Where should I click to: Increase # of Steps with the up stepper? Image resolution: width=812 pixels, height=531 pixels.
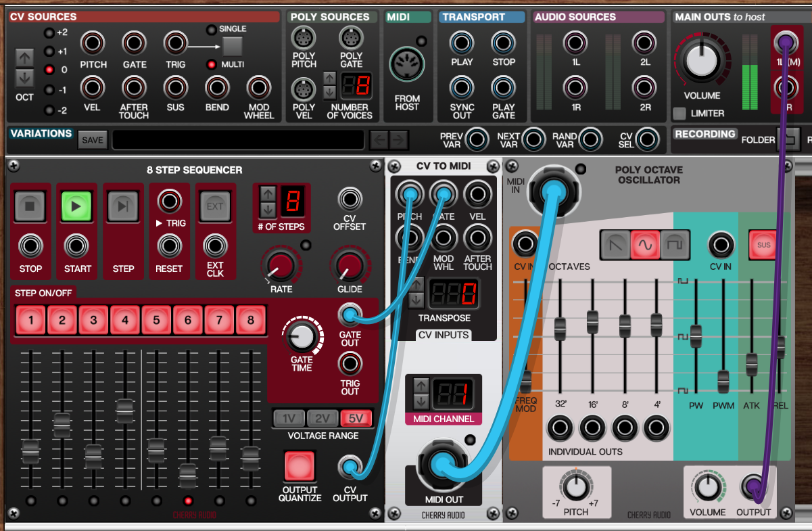click(266, 193)
